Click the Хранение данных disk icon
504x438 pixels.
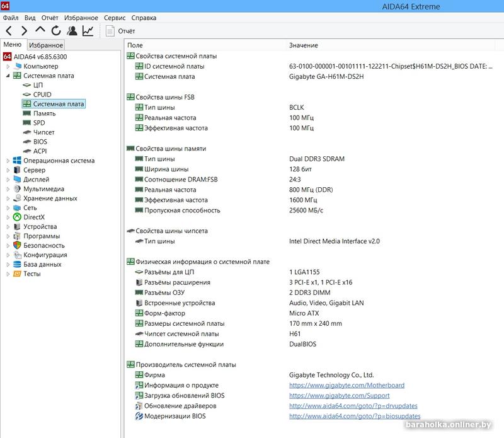pos(17,198)
